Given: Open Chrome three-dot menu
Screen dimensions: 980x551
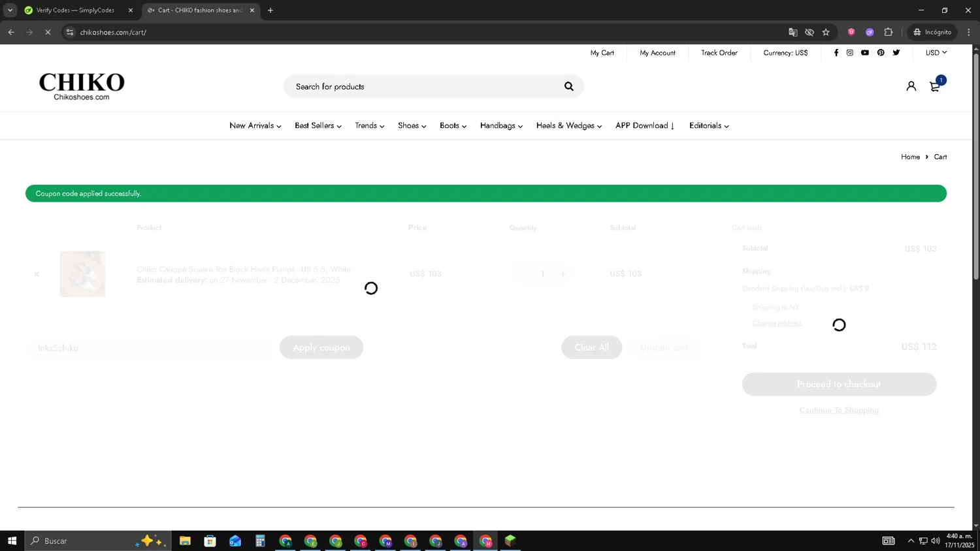Looking at the screenshot, I should click(969, 32).
